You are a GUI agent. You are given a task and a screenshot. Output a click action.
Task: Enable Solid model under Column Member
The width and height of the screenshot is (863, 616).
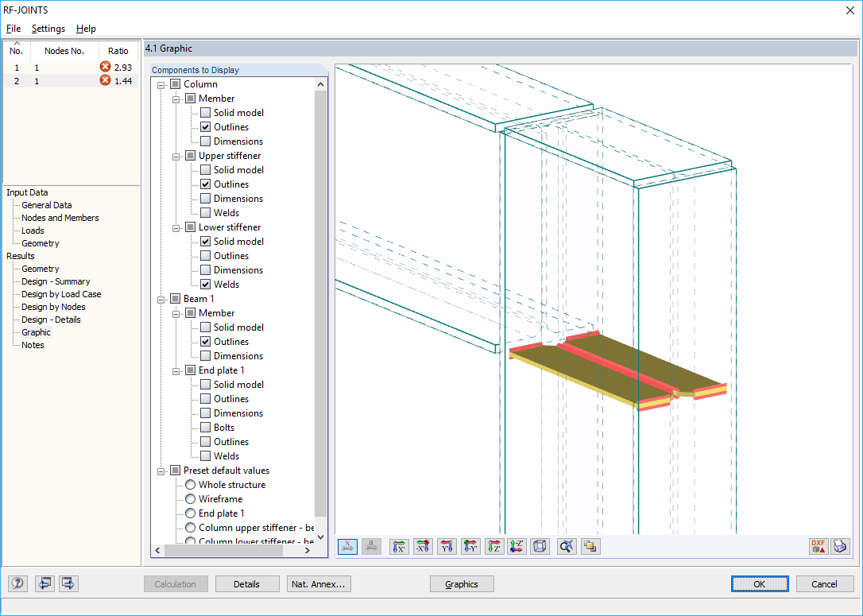coord(205,112)
